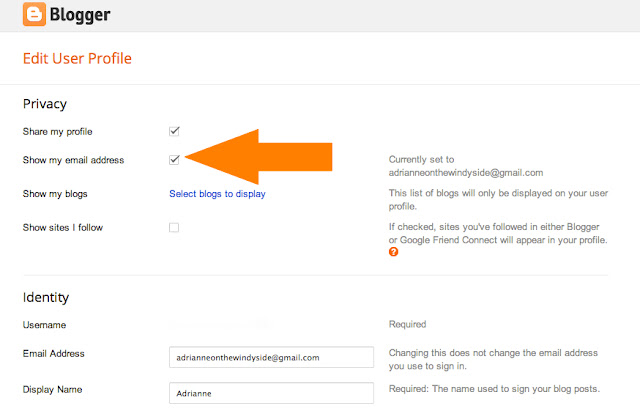This screenshot has width=640, height=414.
Task: Click 'Changing this does not change' note
Action: tap(493, 359)
